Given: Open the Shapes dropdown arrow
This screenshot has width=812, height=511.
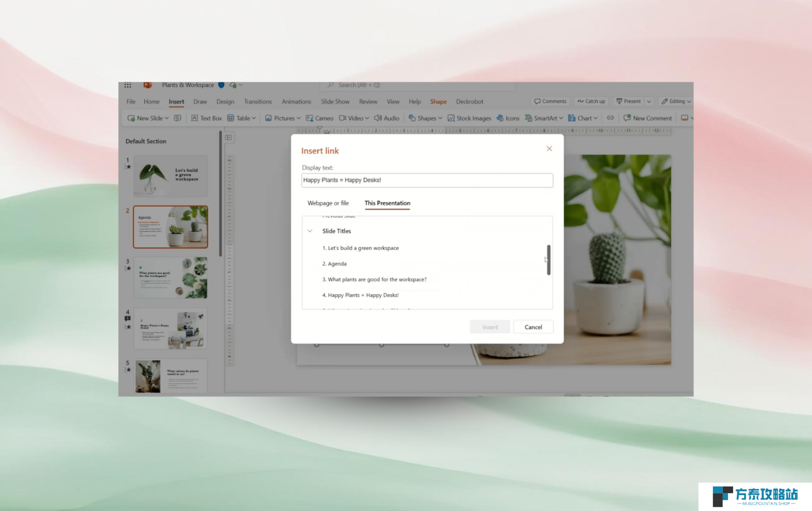Looking at the screenshot, I should (x=440, y=118).
